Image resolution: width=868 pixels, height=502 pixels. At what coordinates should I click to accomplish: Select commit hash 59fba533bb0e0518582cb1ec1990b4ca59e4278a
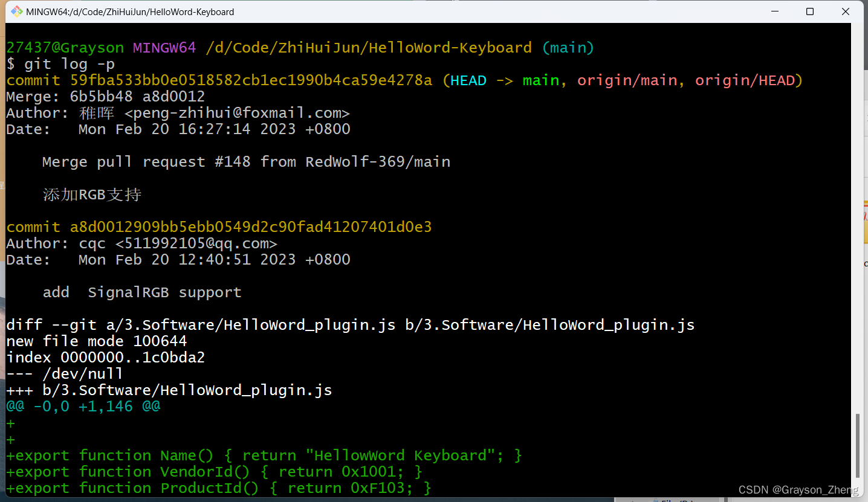point(251,80)
